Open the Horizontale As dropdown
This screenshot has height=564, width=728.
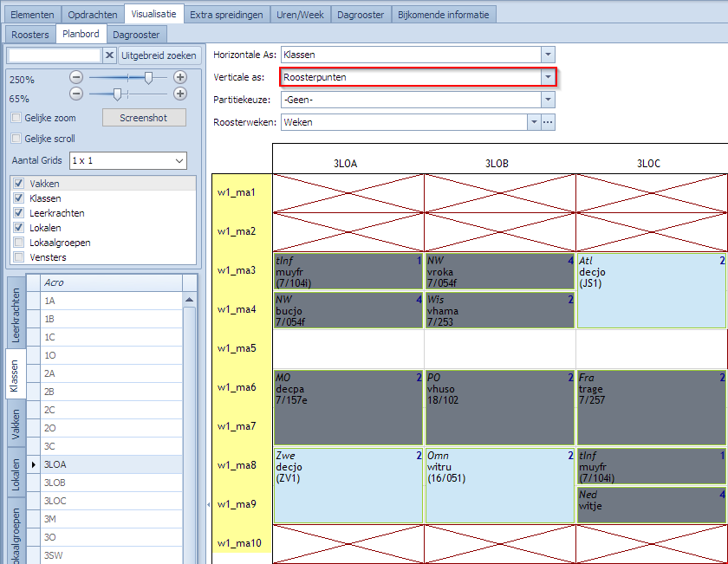pyautogui.click(x=548, y=55)
